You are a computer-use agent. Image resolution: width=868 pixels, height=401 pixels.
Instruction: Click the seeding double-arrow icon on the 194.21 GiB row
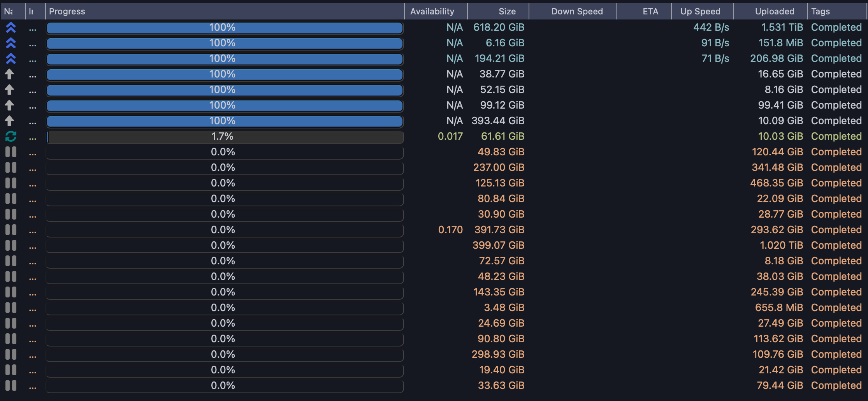pos(11,58)
